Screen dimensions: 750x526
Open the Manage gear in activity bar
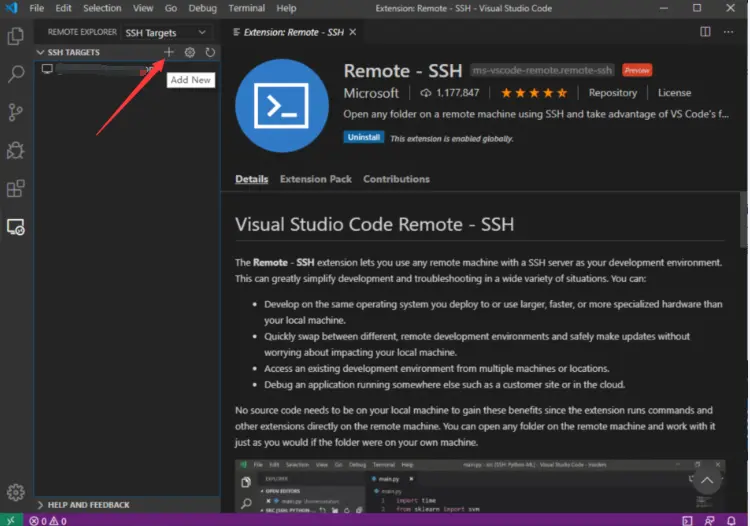[x=16, y=492]
